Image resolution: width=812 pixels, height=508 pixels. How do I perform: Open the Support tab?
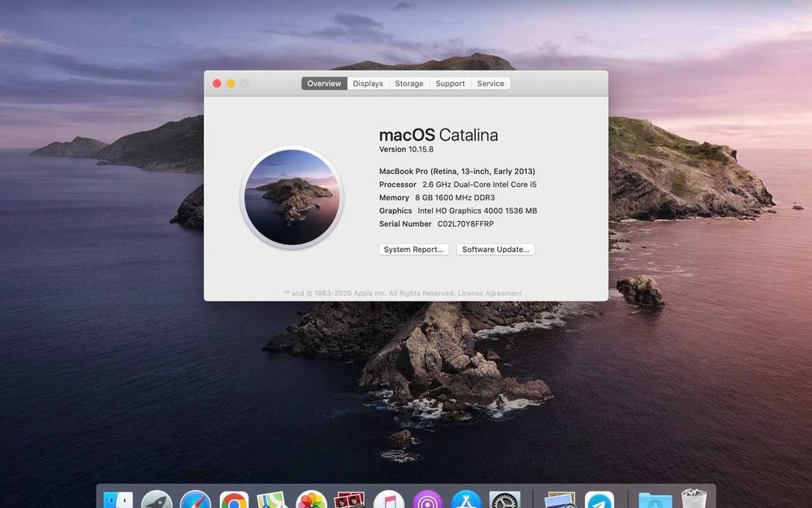pyautogui.click(x=450, y=84)
